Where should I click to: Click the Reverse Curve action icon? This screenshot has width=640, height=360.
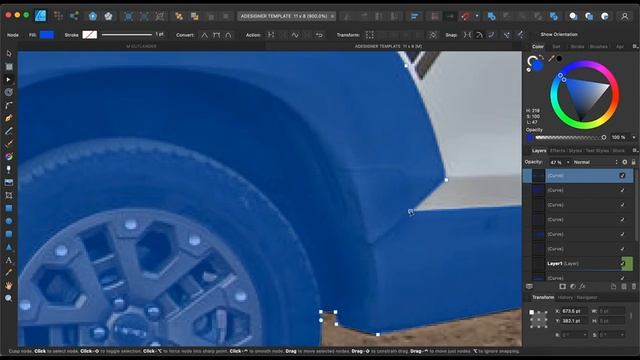point(319,35)
